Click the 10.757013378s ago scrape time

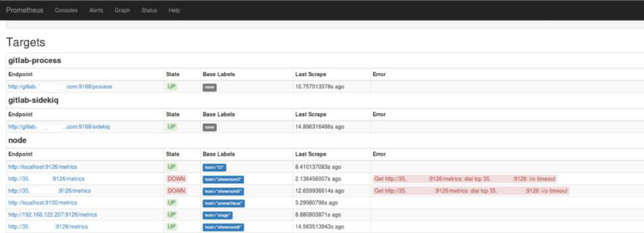[319, 87]
